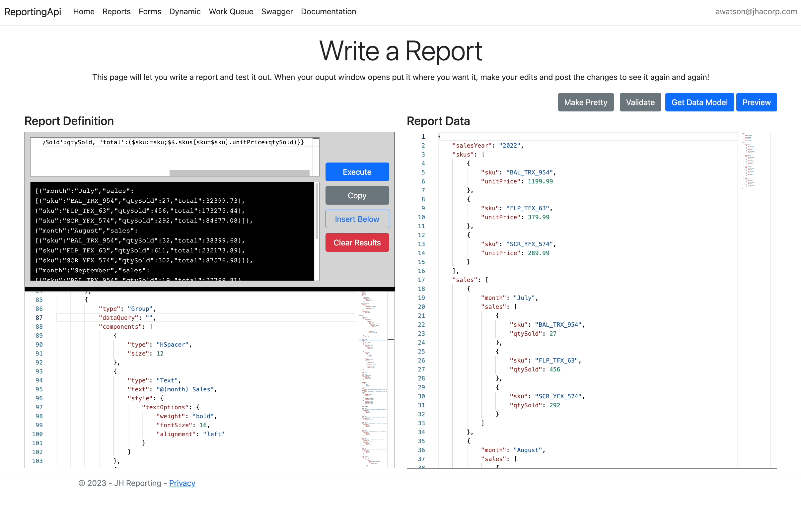Open the Home menu item

[x=84, y=12]
